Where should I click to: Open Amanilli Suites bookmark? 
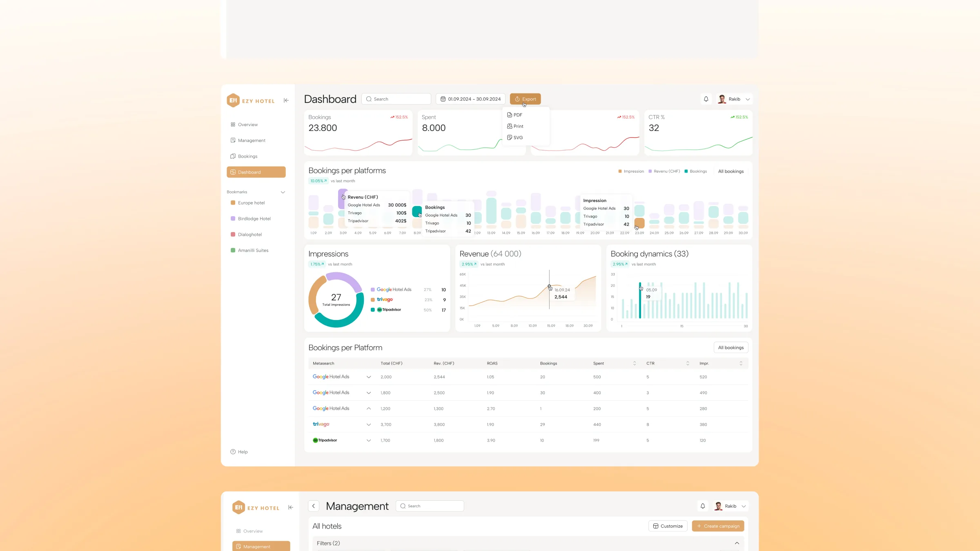tap(249, 251)
